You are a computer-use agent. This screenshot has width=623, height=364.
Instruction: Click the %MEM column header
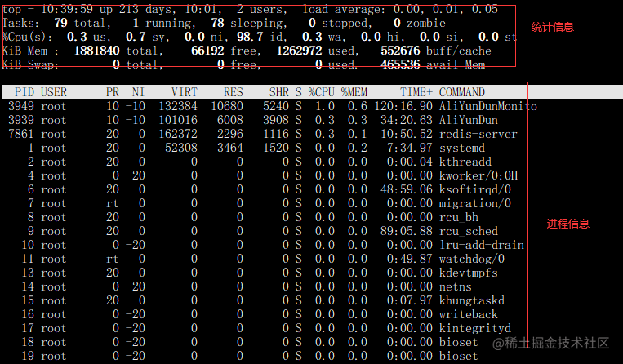(354, 92)
